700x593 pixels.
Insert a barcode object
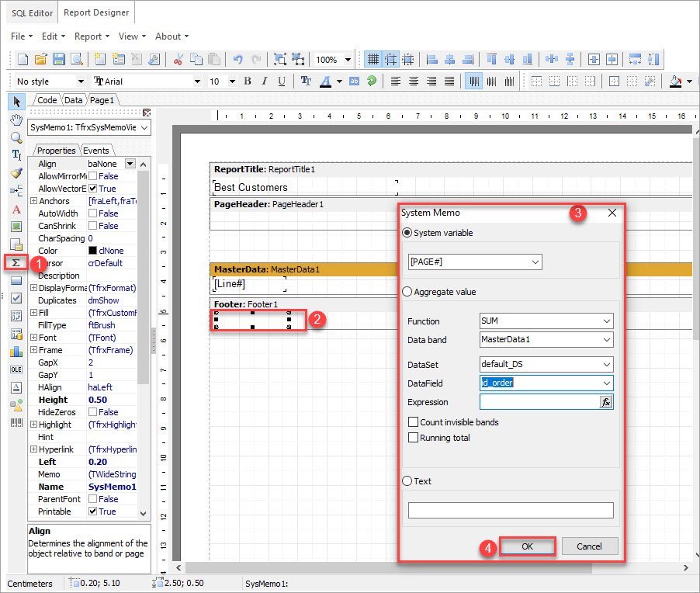pos(16,422)
